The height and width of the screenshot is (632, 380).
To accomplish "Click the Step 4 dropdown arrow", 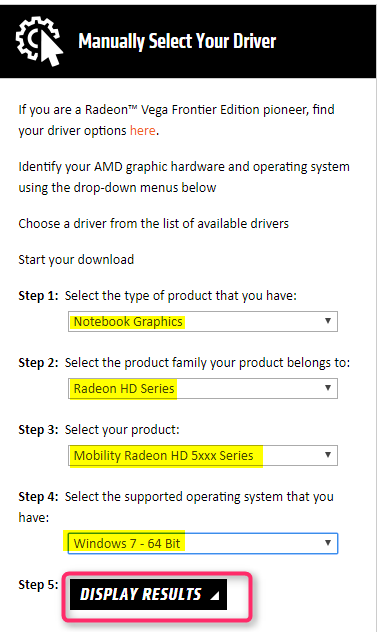I will (x=328, y=543).
